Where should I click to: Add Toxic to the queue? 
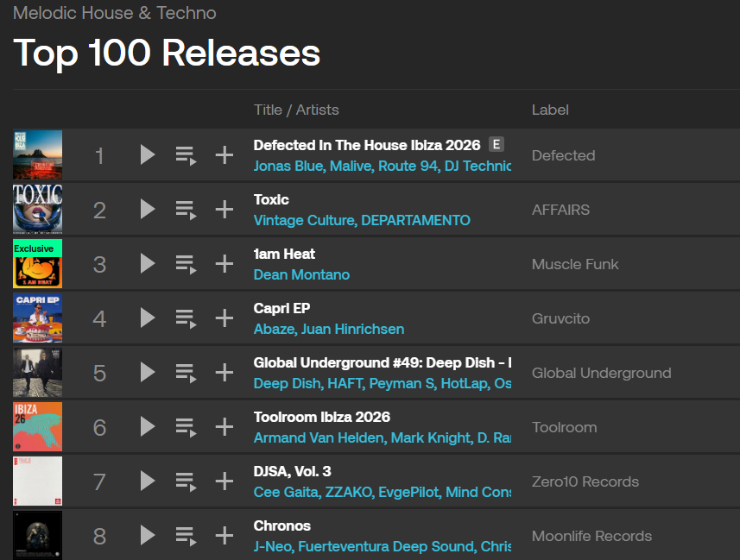click(186, 210)
